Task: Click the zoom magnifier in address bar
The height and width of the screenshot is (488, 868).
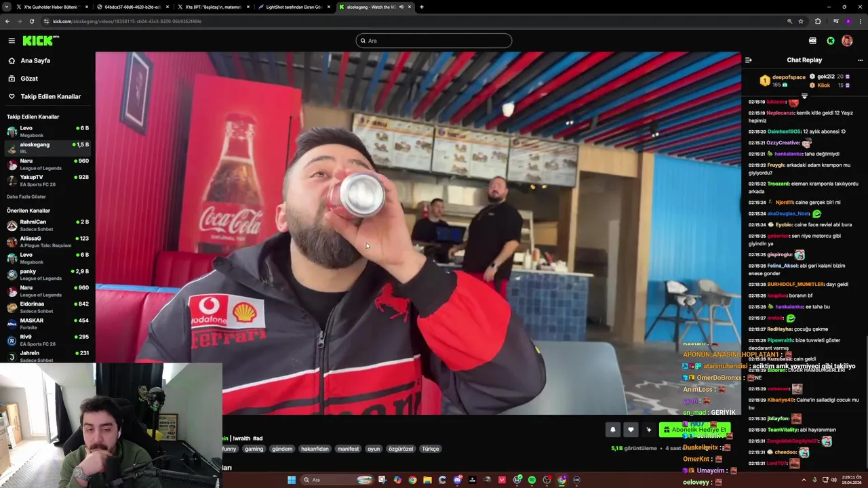Action: (789, 21)
